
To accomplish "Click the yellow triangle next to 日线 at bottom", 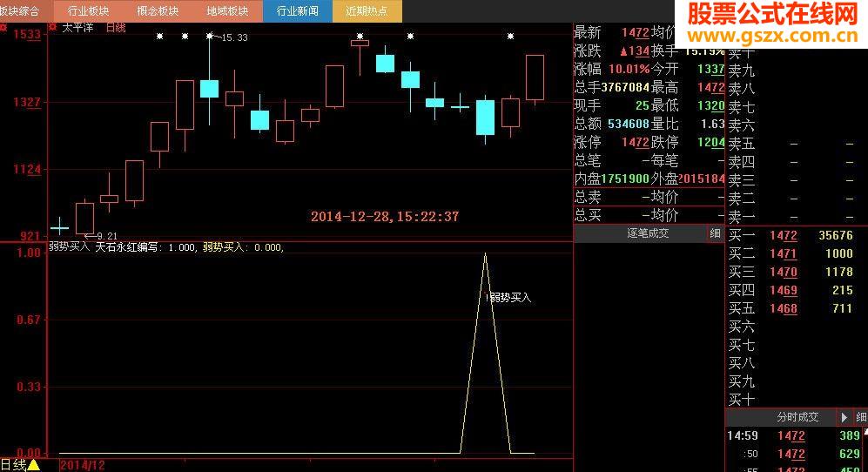I will (x=33, y=465).
